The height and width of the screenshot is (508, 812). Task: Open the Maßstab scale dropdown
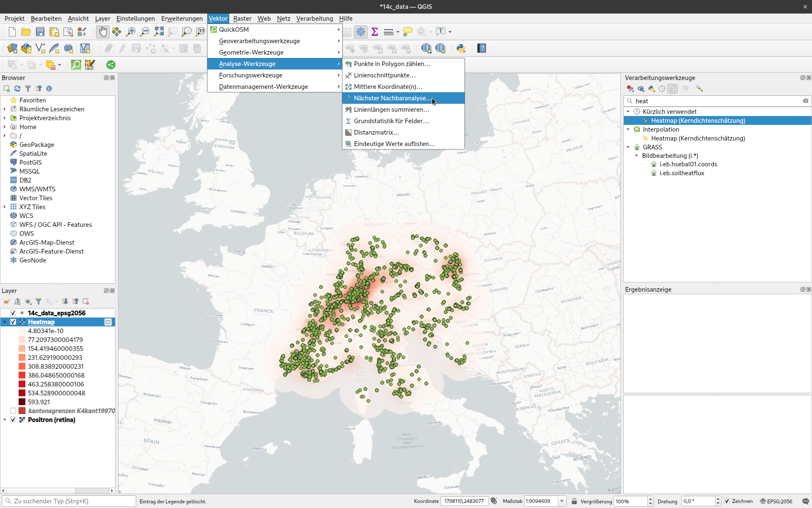[x=562, y=501]
